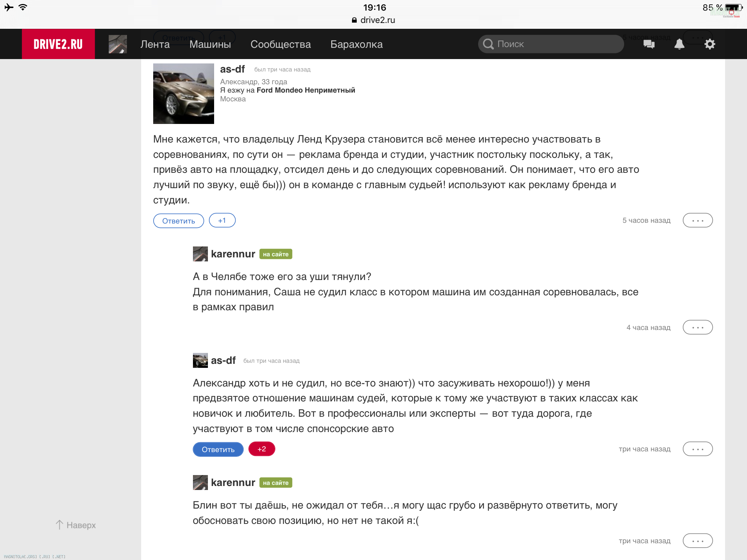Open the Ford Mondeo Неприметный car link

[306, 90]
